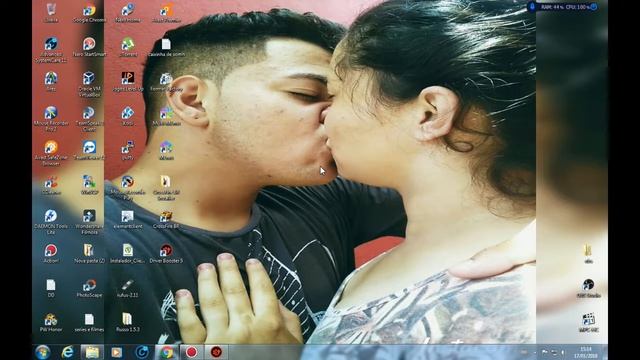Open the Wondershare Filmora shortcut
640x360 pixels.
click(x=89, y=222)
